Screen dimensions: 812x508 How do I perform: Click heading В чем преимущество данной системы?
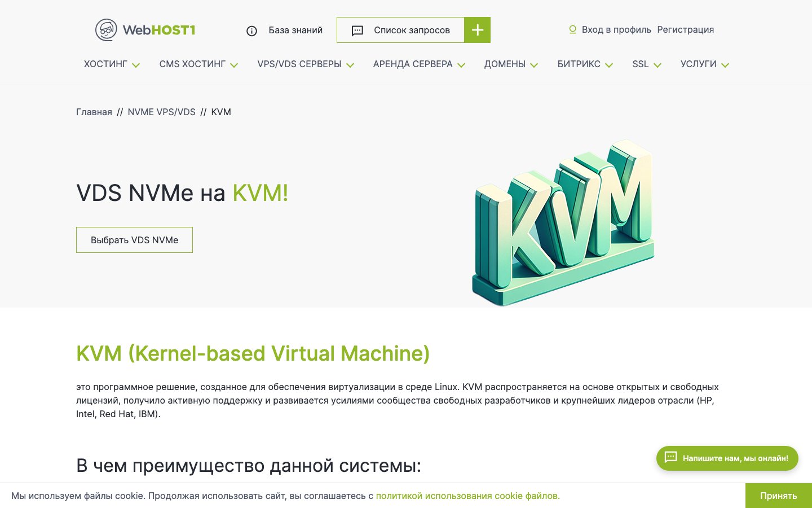249,466
